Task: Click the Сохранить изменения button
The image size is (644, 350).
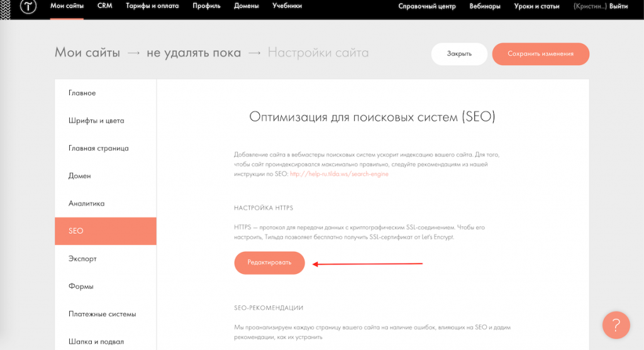Action: click(540, 54)
